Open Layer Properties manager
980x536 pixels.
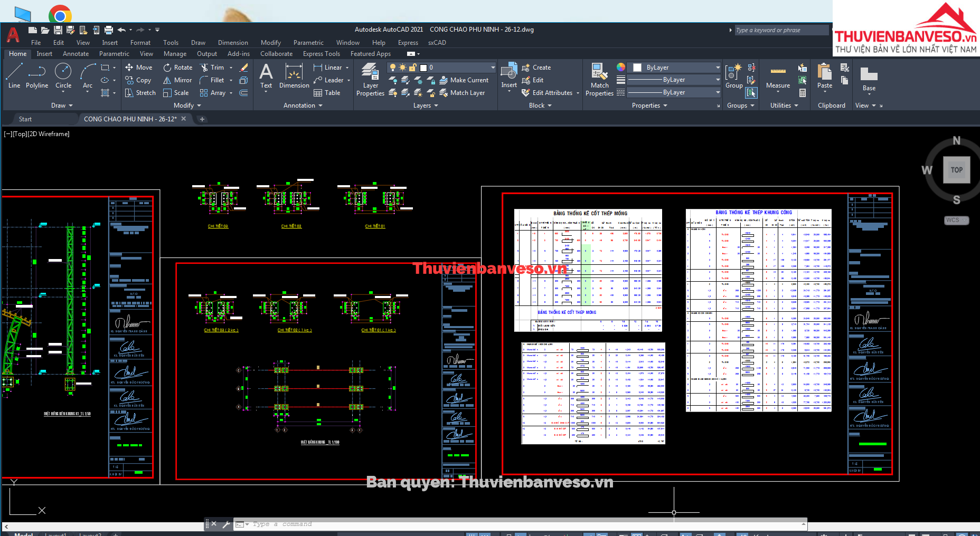[370, 79]
